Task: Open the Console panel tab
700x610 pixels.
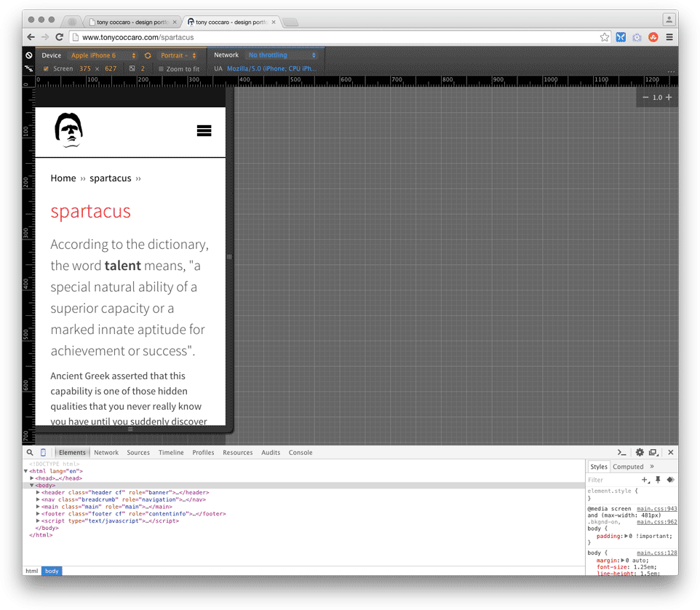Action: tap(301, 452)
